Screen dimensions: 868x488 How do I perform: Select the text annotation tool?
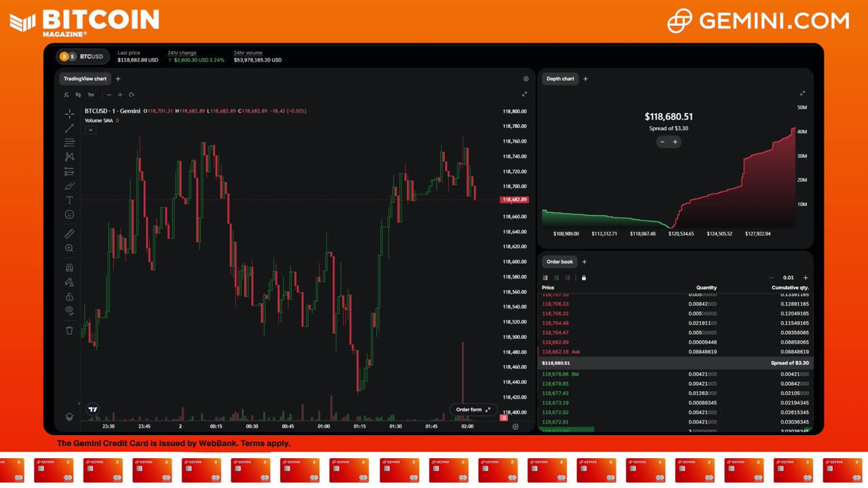(69, 200)
